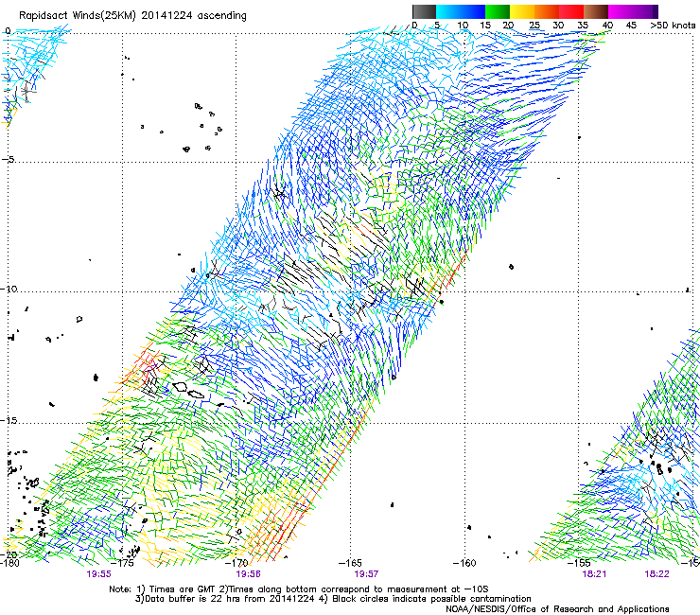Select the orange 25-30 knot legend swatch
The width and height of the screenshot is (700, 615).
(x=547, y=11)
